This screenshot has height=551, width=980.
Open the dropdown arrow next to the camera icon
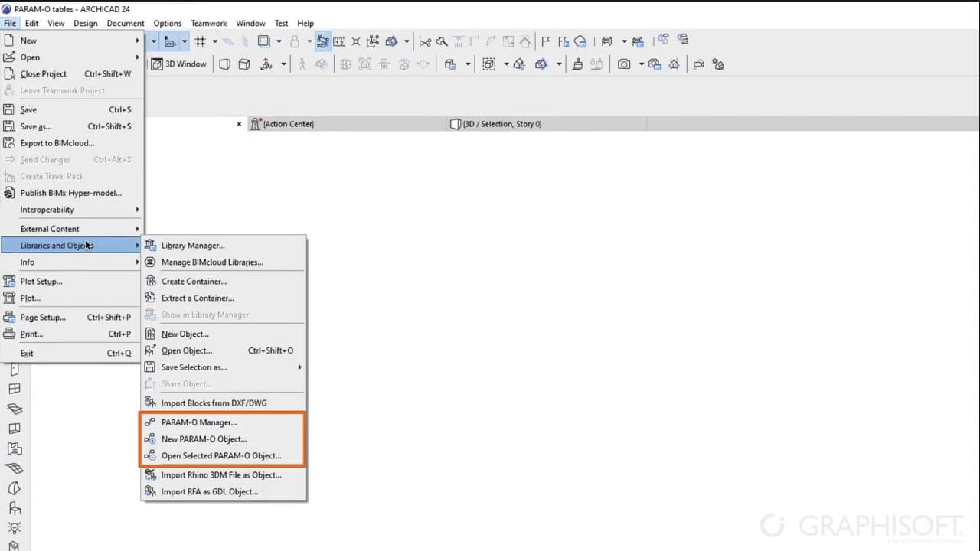640,64
